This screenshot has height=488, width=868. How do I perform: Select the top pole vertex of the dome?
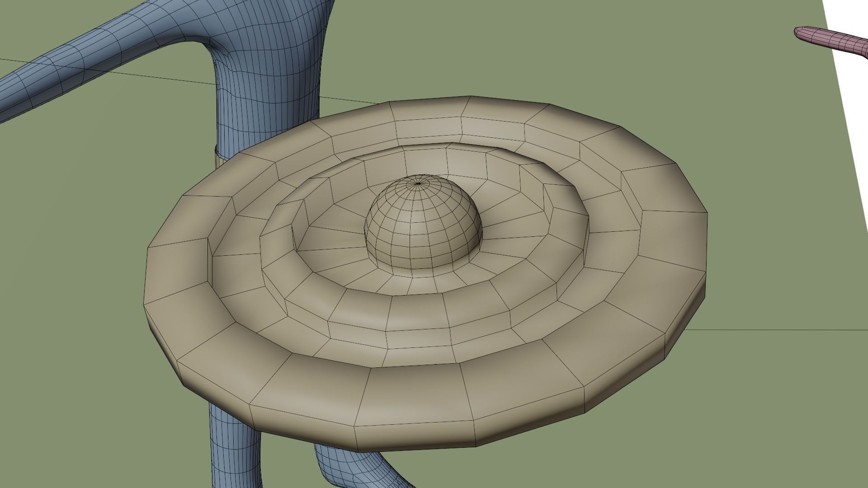tap(419, 183)
